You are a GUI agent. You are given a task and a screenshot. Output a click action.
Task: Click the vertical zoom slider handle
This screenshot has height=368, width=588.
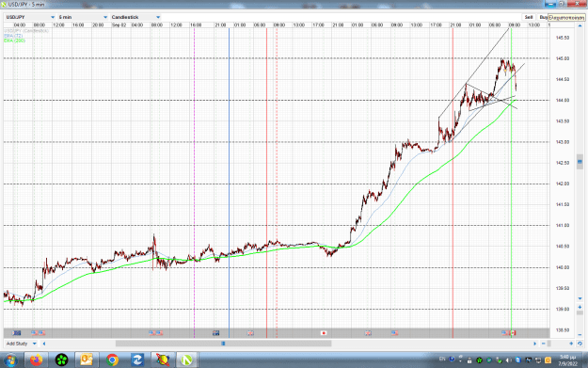point(580,312)
